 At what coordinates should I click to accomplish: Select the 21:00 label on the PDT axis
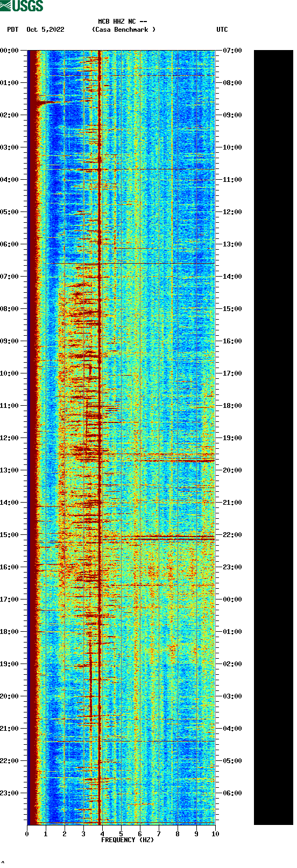click(x=9, y=729)
